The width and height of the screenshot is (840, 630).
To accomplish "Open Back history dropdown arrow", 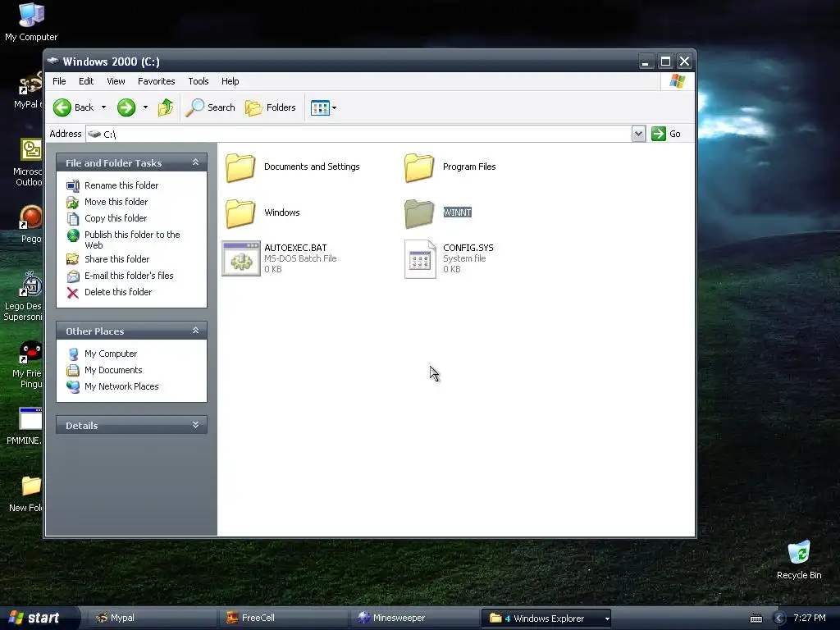I will point(104,107).
